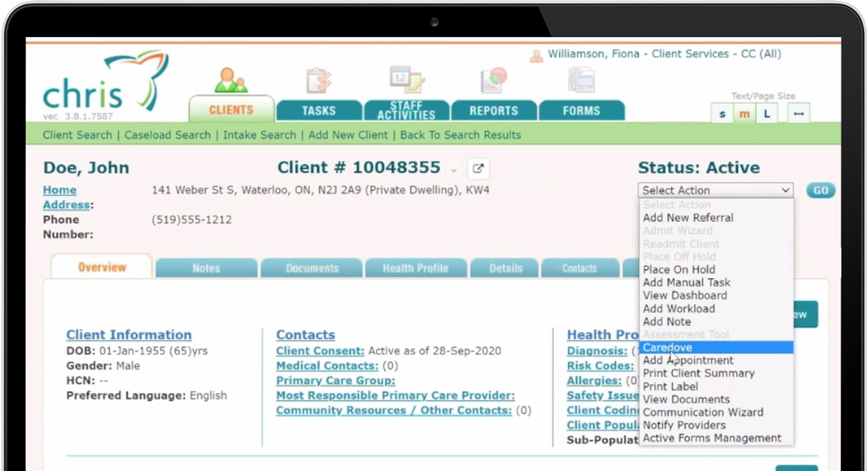
Task: Click the Reports chart icon
Action: tap(493, 78)
